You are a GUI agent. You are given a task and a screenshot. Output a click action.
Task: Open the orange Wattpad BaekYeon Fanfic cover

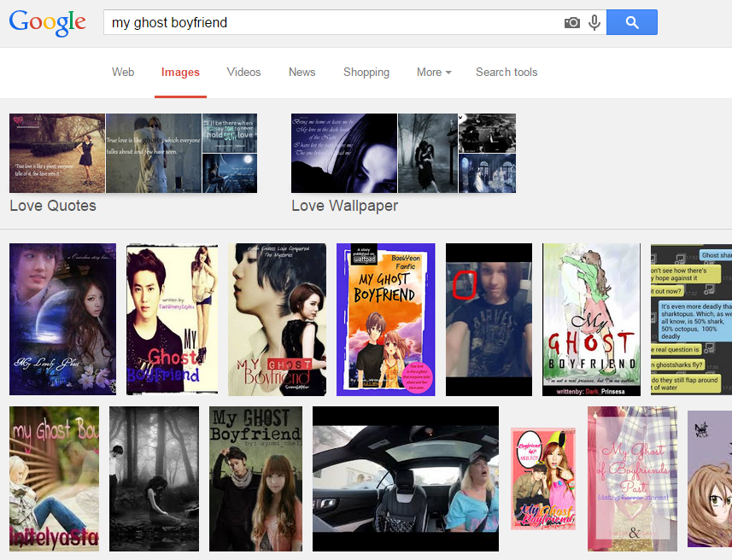(385, 319)
